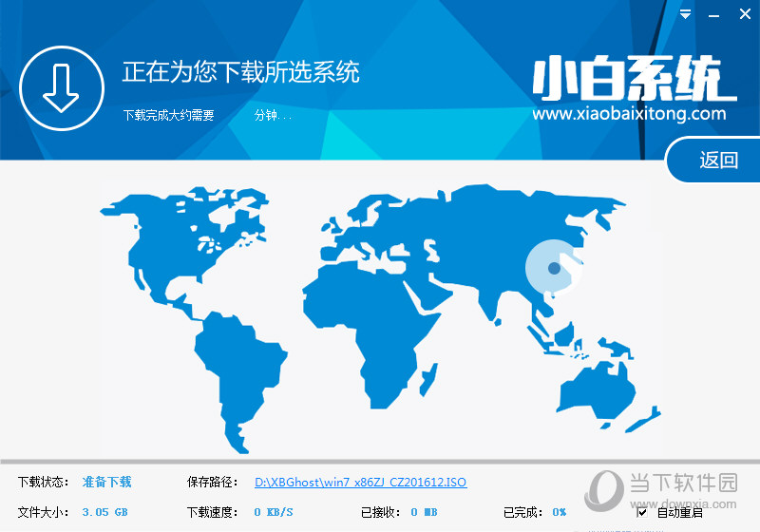Screen dimensions: 760x532
Task: Click the 下载速度 label
Action: (x=212, y=512)
